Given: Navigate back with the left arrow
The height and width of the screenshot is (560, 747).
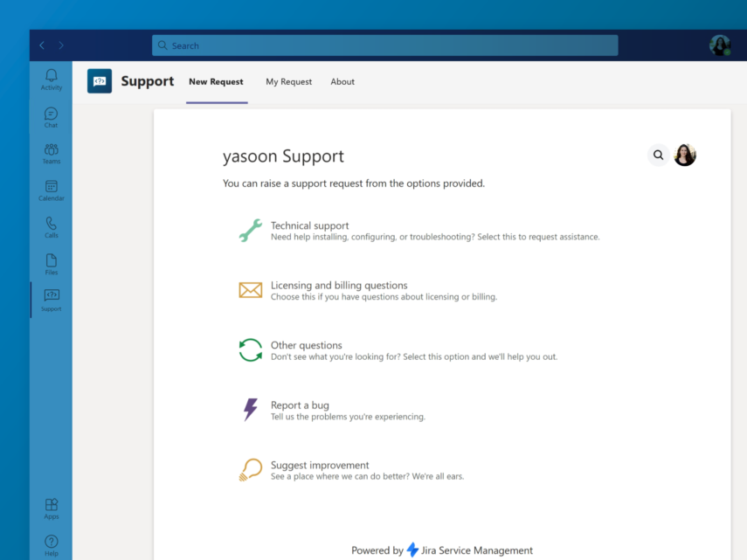Looking at the screenshot, I should [x=42, y=45].
